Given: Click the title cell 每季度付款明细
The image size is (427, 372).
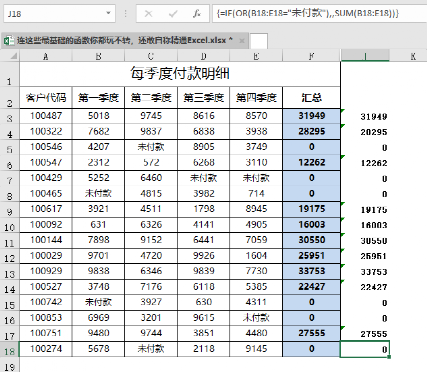Looking at the screenshot, I should coord(180,74).
